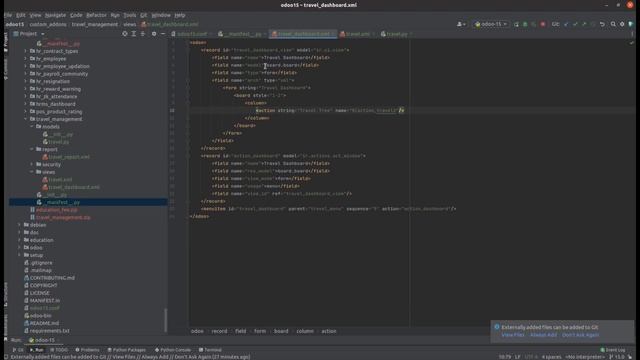Expand the debian folder

[x=19, y=225]
